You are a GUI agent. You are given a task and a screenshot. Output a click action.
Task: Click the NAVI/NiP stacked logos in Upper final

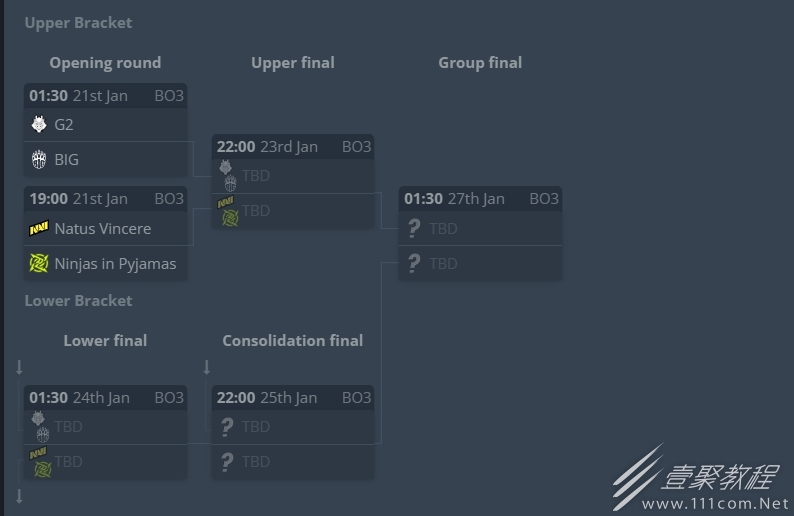228,211
